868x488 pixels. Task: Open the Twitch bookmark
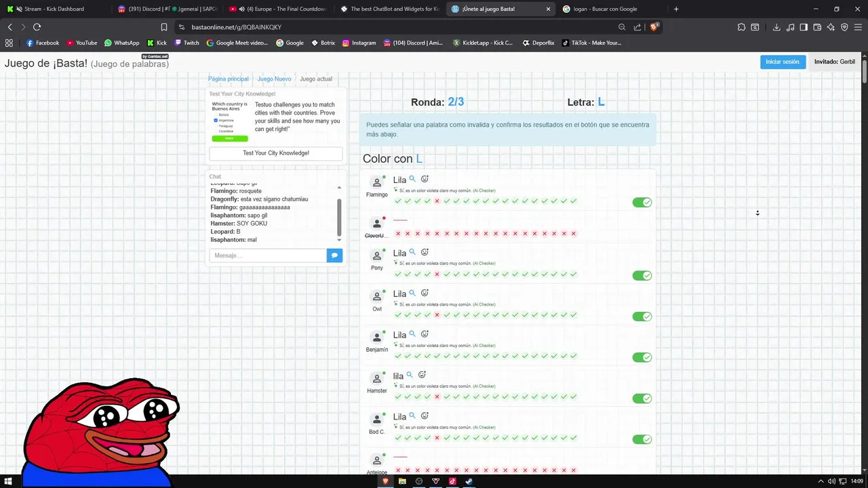pos(187,43)
